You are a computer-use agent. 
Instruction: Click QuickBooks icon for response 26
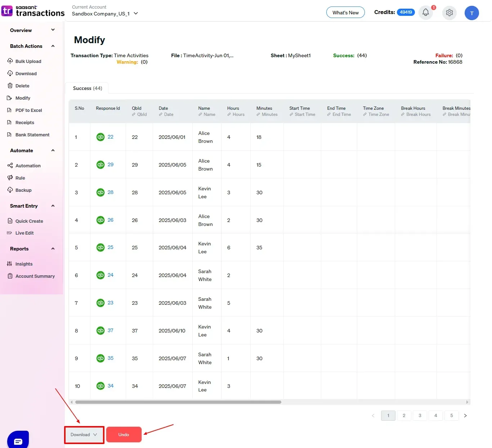pyautogui.click(x=100, y=220)
